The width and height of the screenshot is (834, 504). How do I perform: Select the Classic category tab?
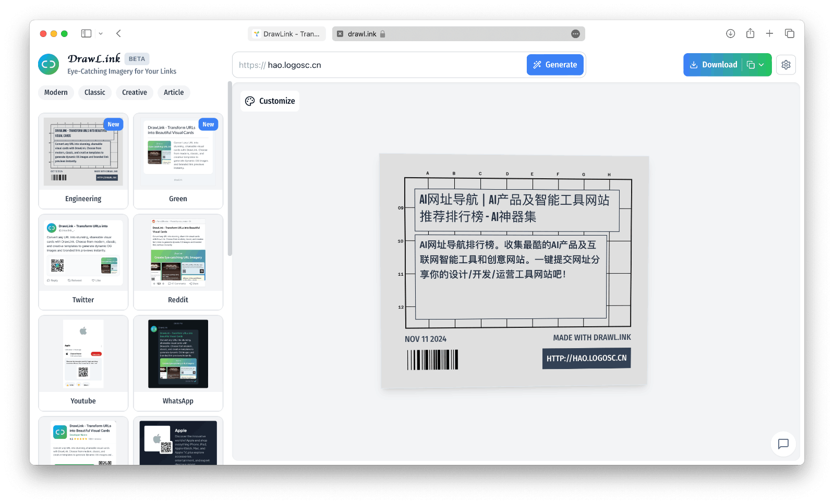click(x=95, y=92)
